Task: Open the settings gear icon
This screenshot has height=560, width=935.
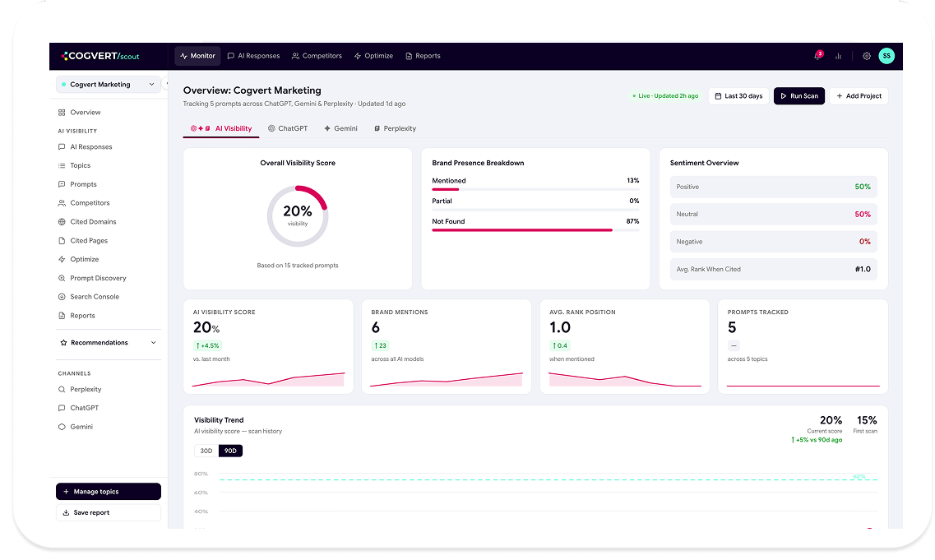Action: [867, 56]
